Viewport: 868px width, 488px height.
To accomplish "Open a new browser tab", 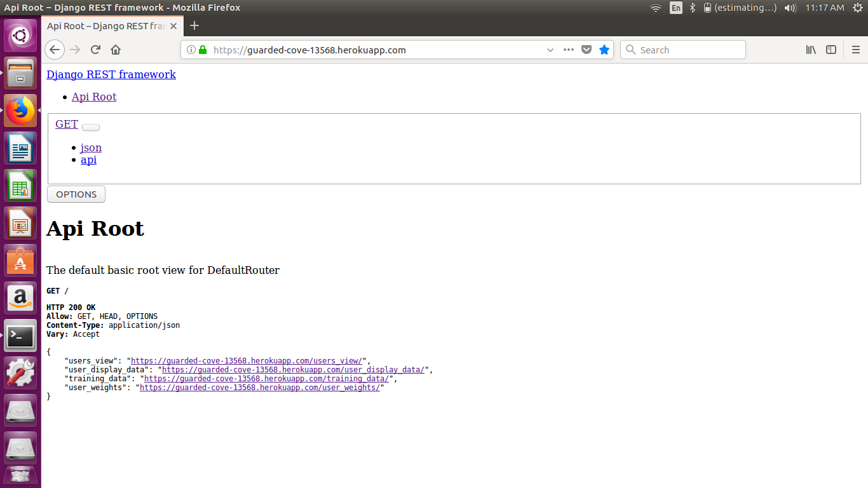I will point(194,25).
